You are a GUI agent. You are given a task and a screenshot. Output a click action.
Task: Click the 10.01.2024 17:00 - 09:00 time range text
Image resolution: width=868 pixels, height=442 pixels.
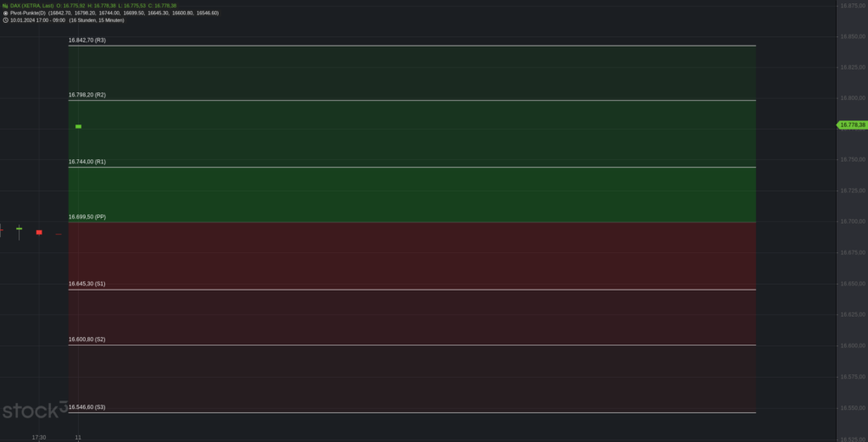(37, 20)
